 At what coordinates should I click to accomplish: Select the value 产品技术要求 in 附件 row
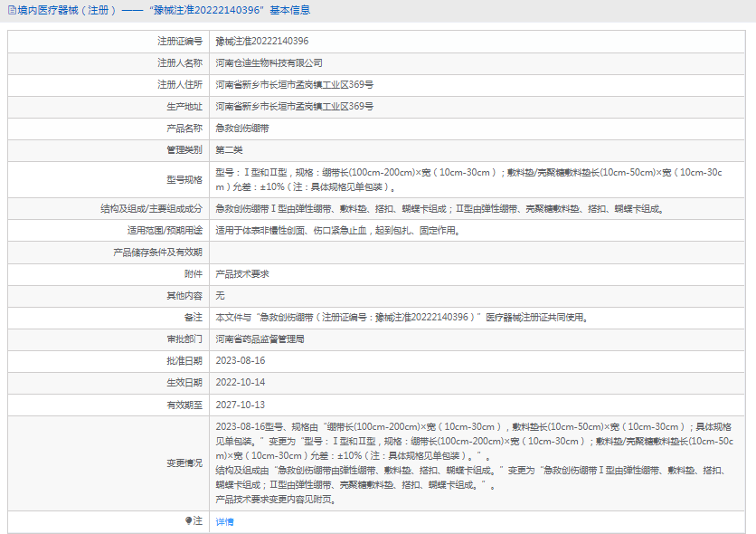pyautogui.click(x=242, y=273)
